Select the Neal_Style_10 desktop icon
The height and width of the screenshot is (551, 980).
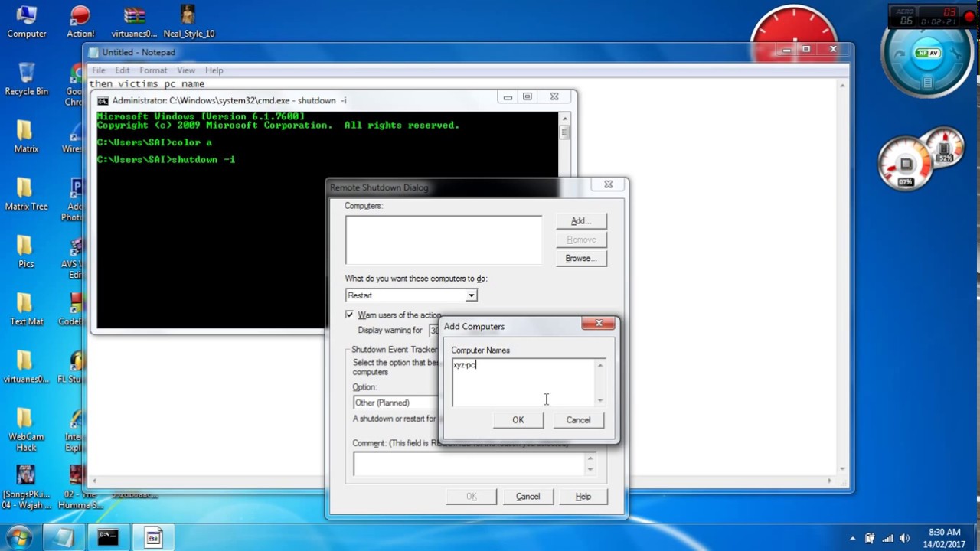(188, 21)
